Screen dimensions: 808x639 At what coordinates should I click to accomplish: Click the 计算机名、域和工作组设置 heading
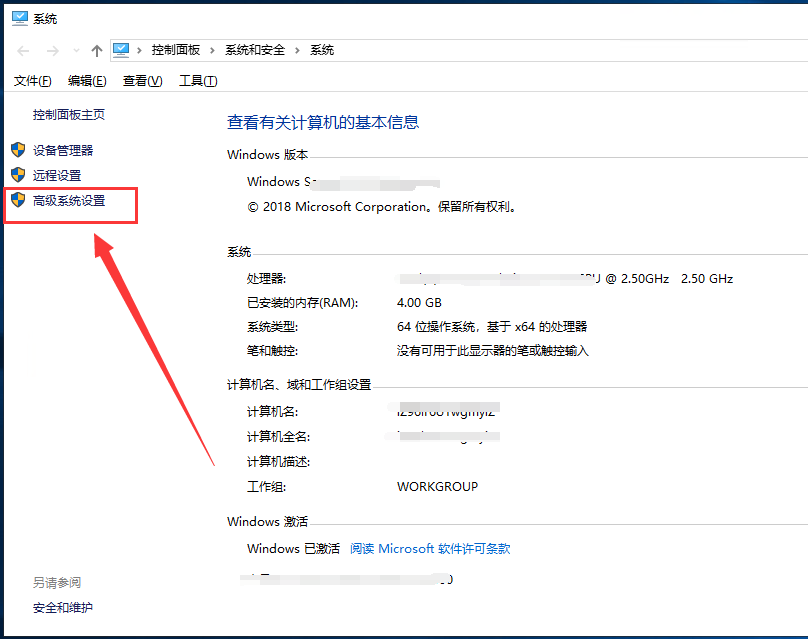click(x=299, y=385)
